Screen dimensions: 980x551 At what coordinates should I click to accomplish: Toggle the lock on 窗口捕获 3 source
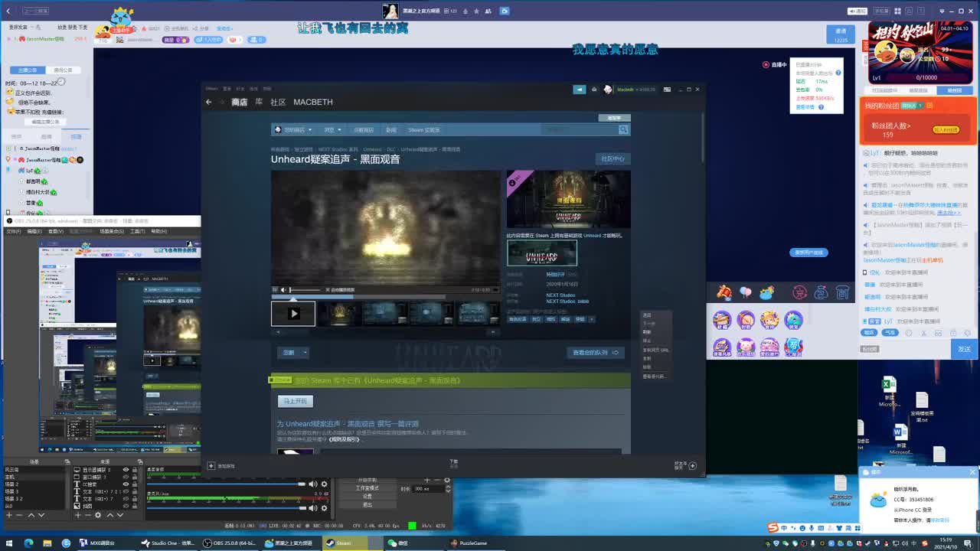[135, 477]
